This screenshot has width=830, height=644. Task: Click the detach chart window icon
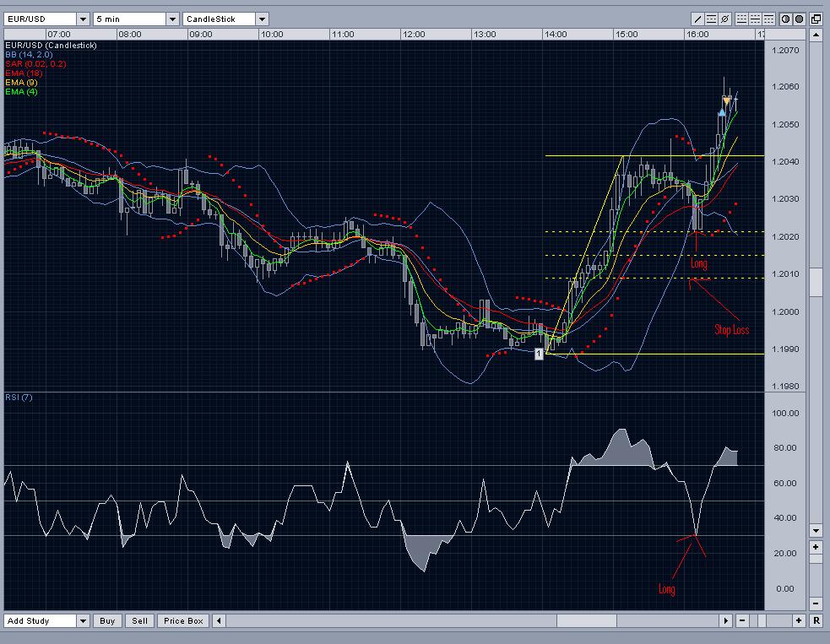pyautogui.click(x=816, y=19)
